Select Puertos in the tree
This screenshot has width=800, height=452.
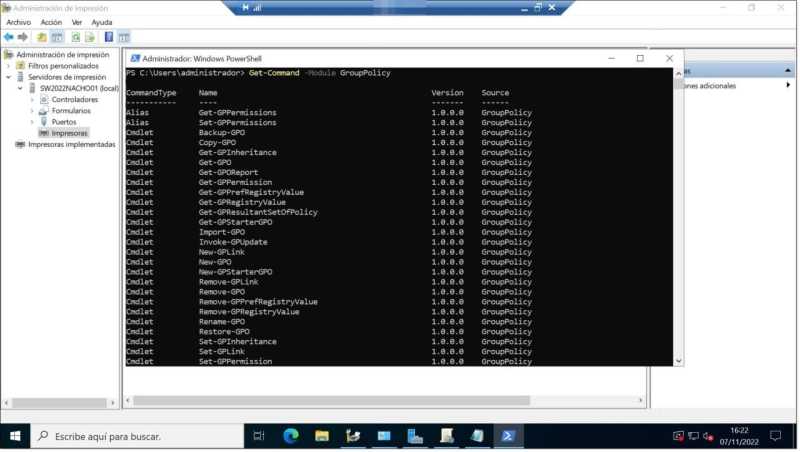coord(64,122)
